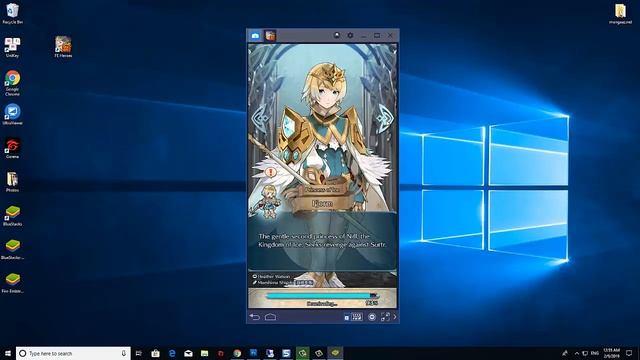Open Microsoft Store from taskbar
Screen dimensions: 640x360
pyautogui.click(x=155, y=353)
